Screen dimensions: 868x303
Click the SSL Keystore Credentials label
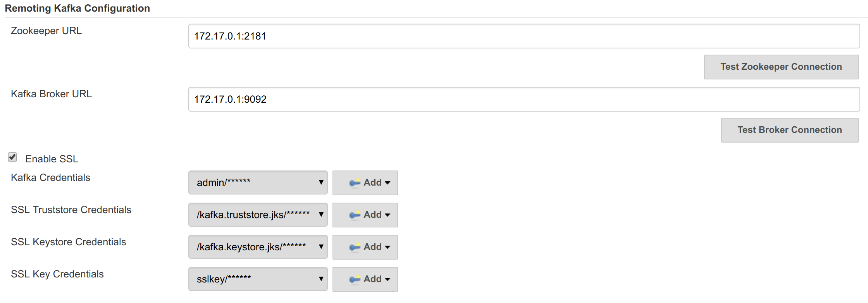[x=68, y=242]
